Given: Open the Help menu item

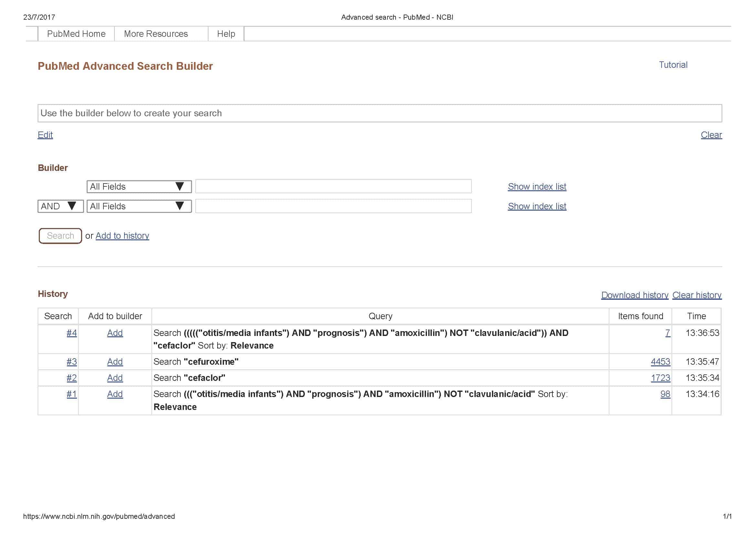Looking at the screenshot, I should coord(226,34).
